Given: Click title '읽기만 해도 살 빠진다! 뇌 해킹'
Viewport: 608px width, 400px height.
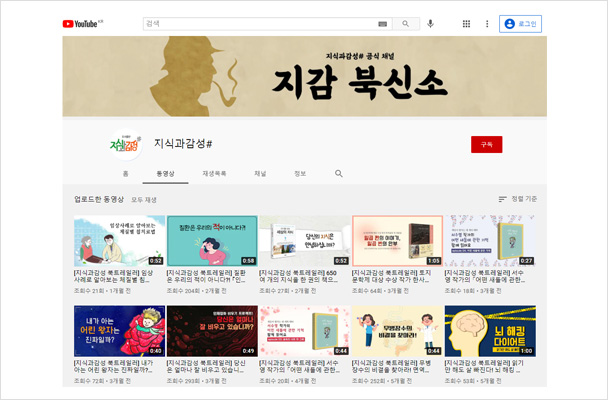Looking at the screenshot, I should 485,366.
